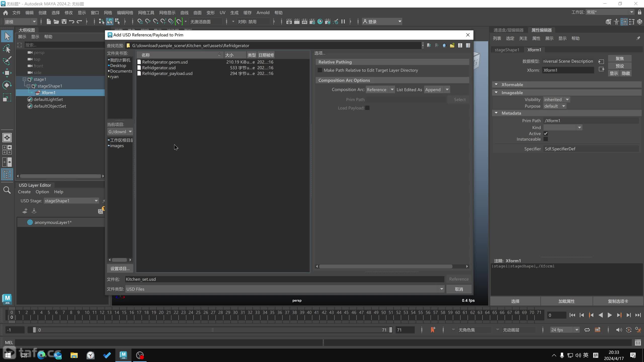Click the 加载属性 button
This screenshot has height=362, width=644.
(567, 301)
